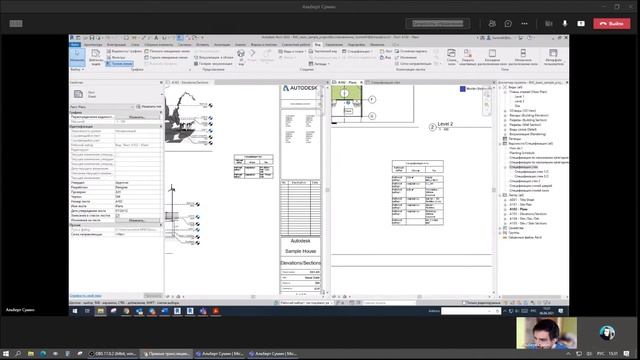Open Visibility/Graphics in the ribbon
640x360 pixels.
coord(124,51)
